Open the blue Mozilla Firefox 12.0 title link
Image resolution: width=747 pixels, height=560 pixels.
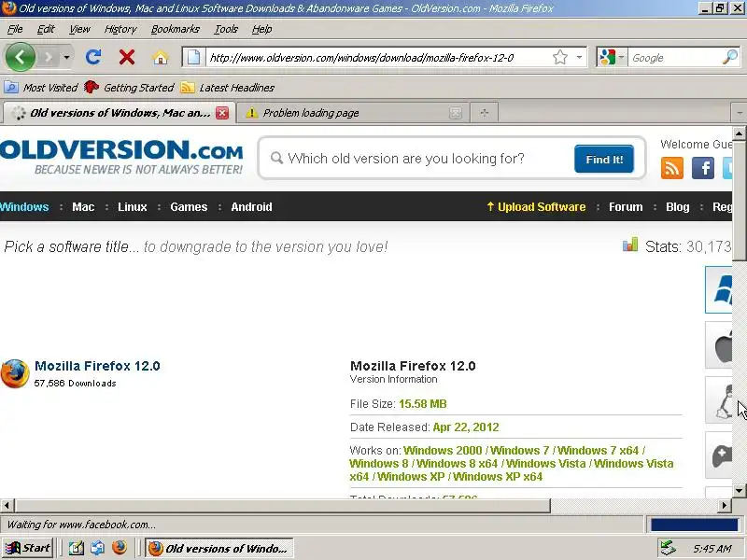(x=97, y=366)
